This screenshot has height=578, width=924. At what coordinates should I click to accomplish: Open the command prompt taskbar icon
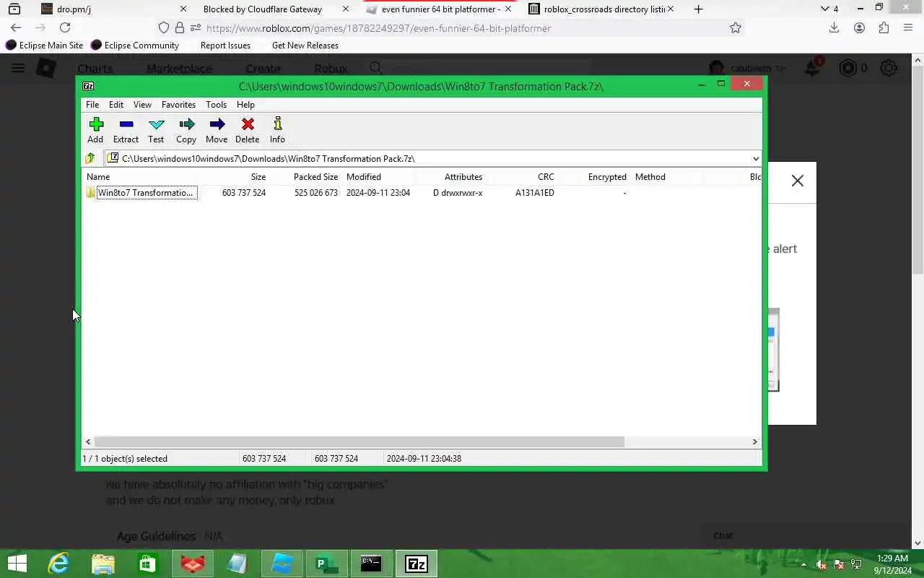(371, 564)
